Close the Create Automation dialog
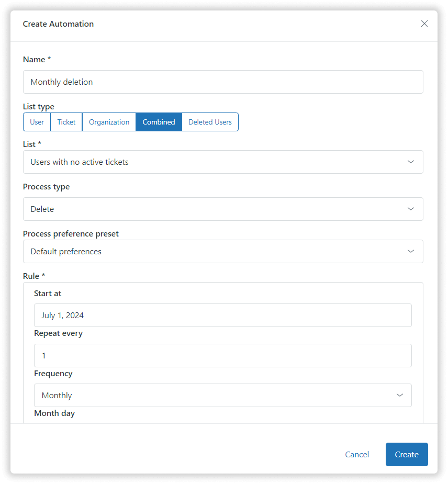The image size is (448, 484). [x=424, y=24]
